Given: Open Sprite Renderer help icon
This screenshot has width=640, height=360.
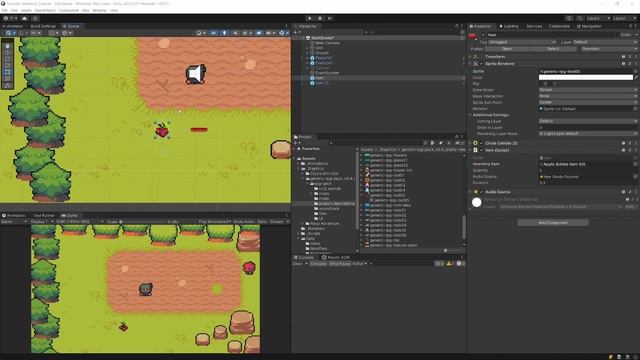Looking at the screenshot, I should click(x=623, y=64).
